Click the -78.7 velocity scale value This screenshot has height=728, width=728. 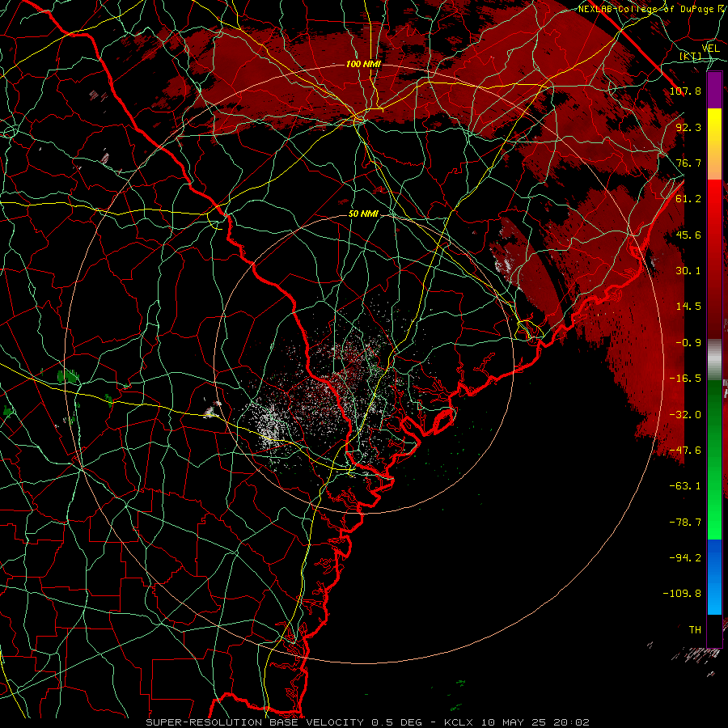click(685, 523)
